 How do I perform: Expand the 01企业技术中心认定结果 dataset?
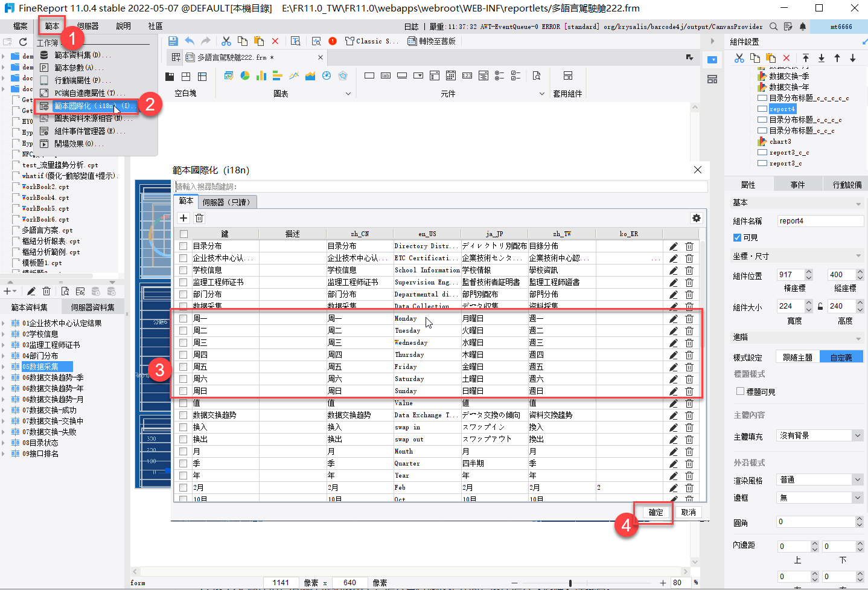tap(4, 323)
